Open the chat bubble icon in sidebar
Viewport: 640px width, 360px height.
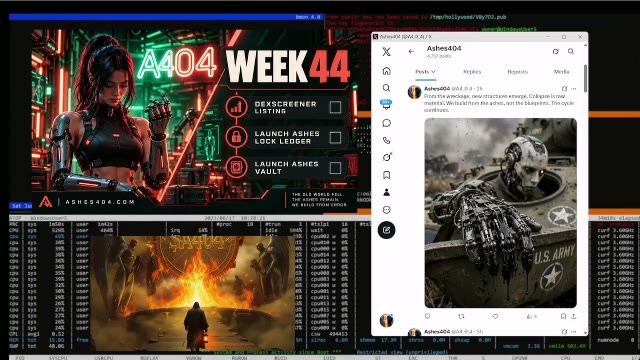[386, 123]
